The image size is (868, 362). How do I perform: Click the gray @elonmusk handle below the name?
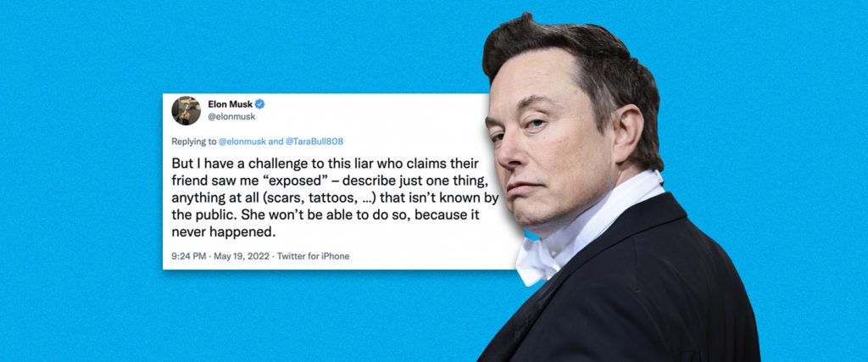(231, 117)
